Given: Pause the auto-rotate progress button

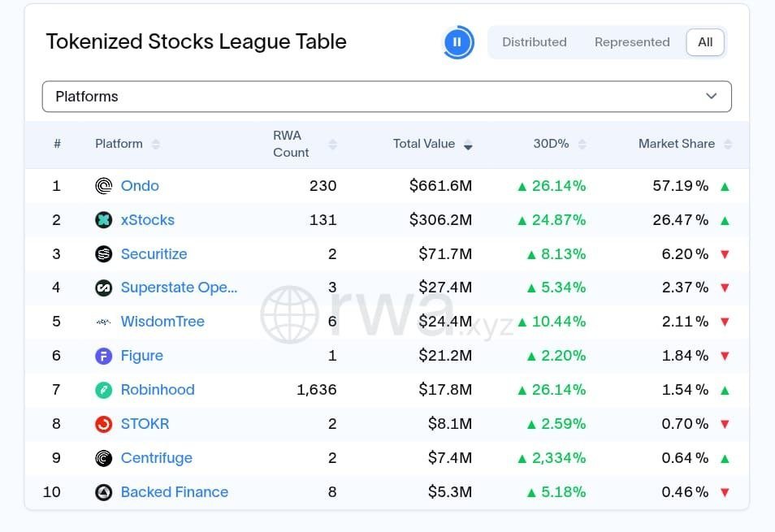Looking at the screenshot, I should coord(457,42).
